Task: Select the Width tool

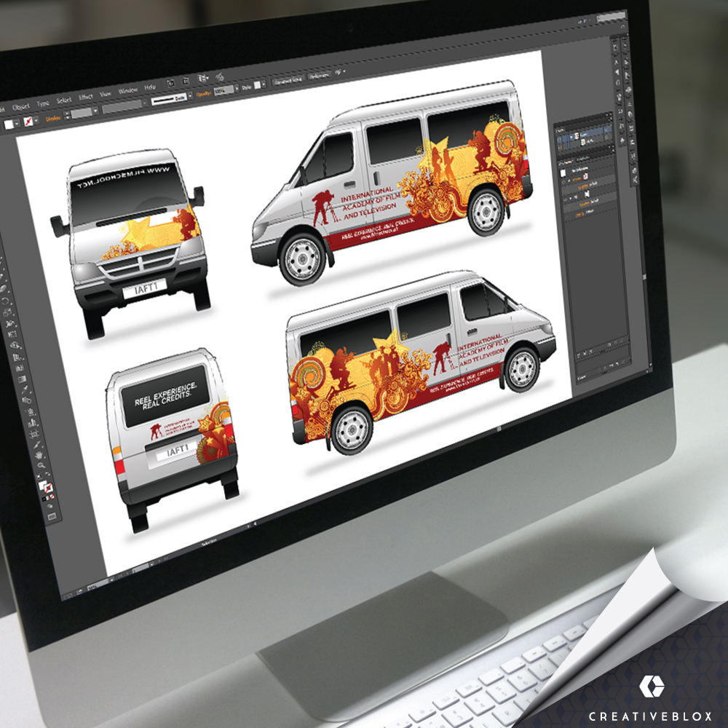Action: click(10, 324)
